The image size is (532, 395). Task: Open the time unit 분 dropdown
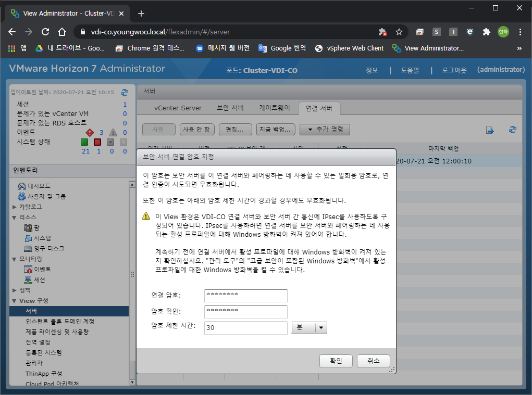click(x=309, y=327)
